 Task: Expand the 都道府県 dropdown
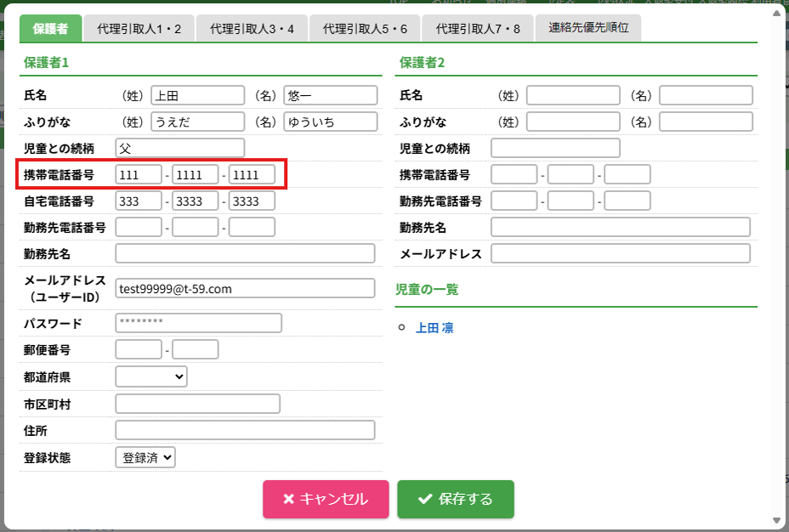(151, 376)
